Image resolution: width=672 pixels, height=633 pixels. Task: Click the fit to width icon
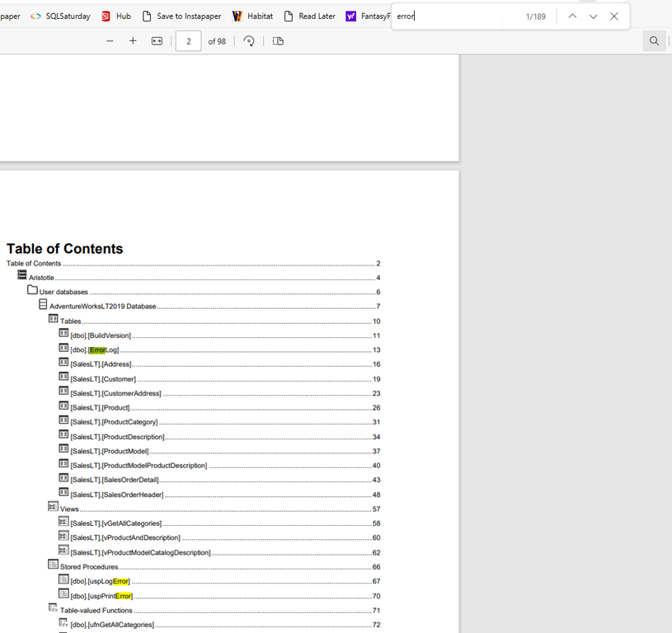(x=157, y=41)
